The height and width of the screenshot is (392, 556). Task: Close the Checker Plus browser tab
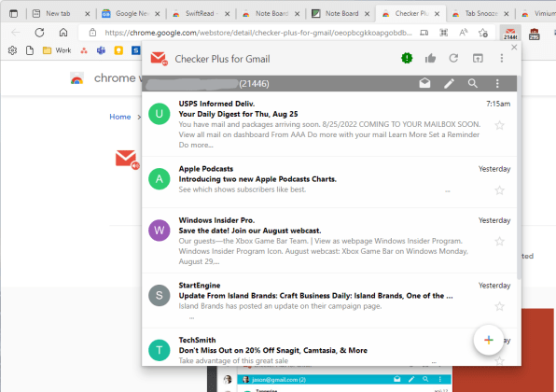click(437, 14)
